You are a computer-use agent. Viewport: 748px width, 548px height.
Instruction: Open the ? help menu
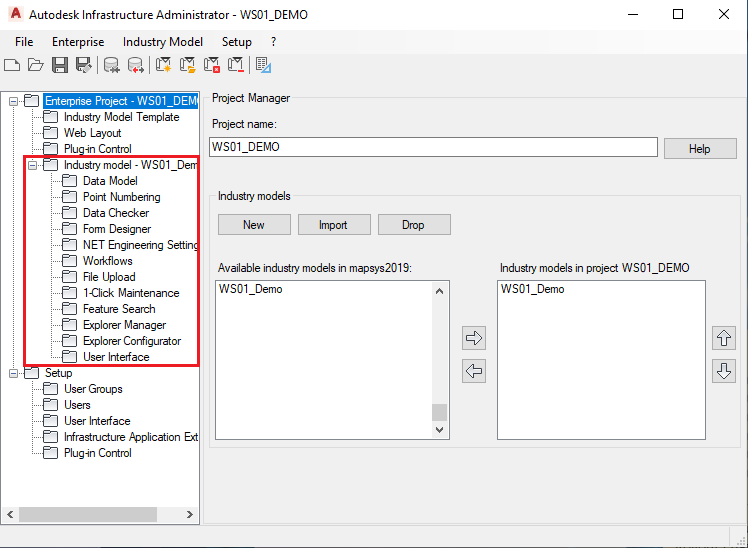[273, 42]
